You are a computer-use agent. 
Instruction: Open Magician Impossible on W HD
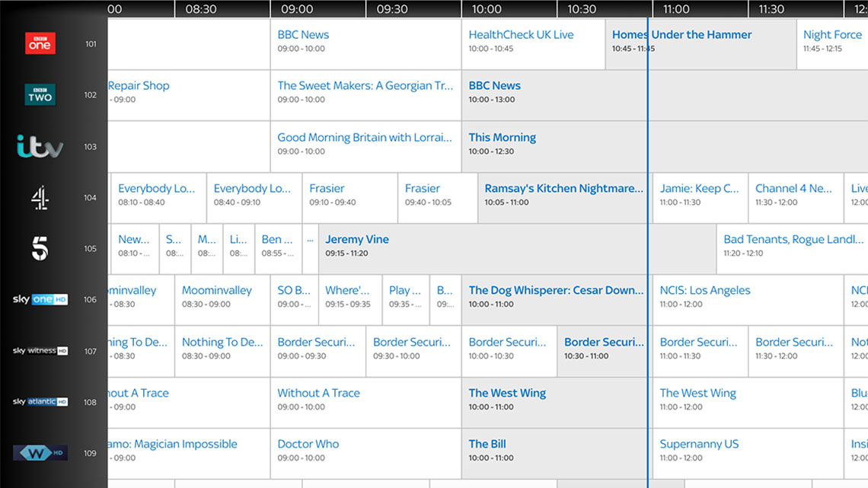[x=189, y=453]
